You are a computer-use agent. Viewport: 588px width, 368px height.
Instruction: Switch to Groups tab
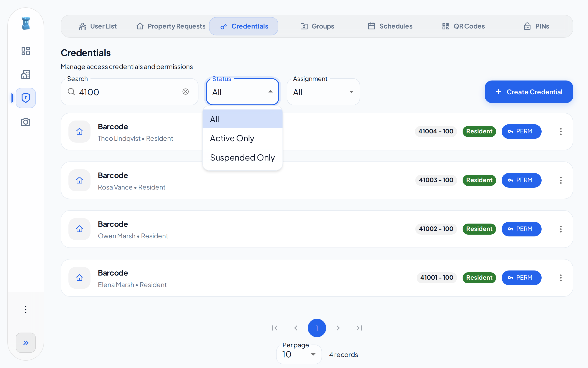317,26
